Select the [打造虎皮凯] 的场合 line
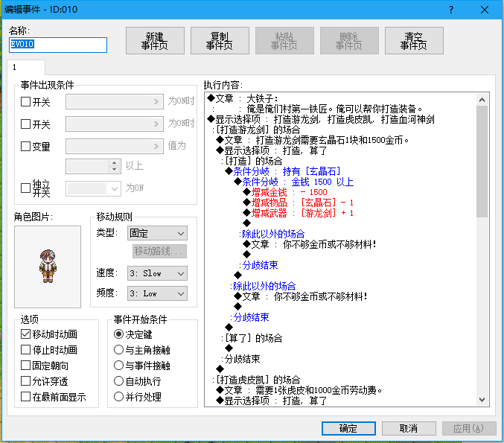504x443 pixels. tap(256, 380)
